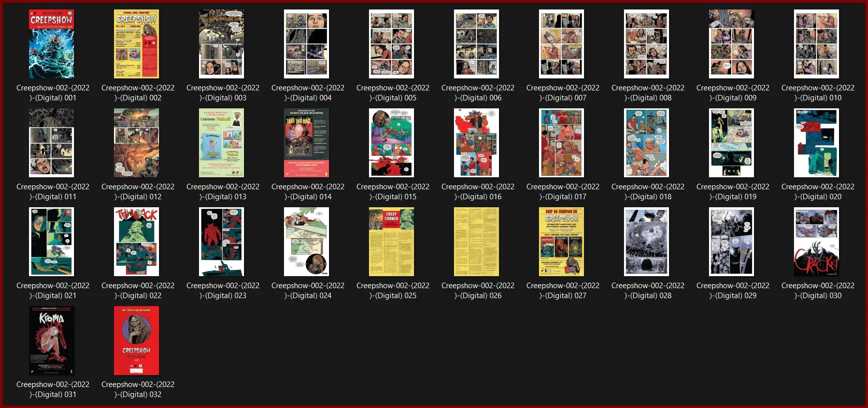Click file name ending in Digital 025
The image size is (868, 408).
tap(393, 291)
